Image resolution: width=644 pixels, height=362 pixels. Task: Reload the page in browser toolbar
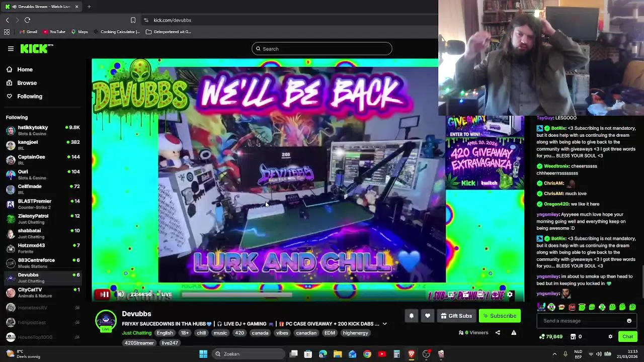tap(27, 20)
